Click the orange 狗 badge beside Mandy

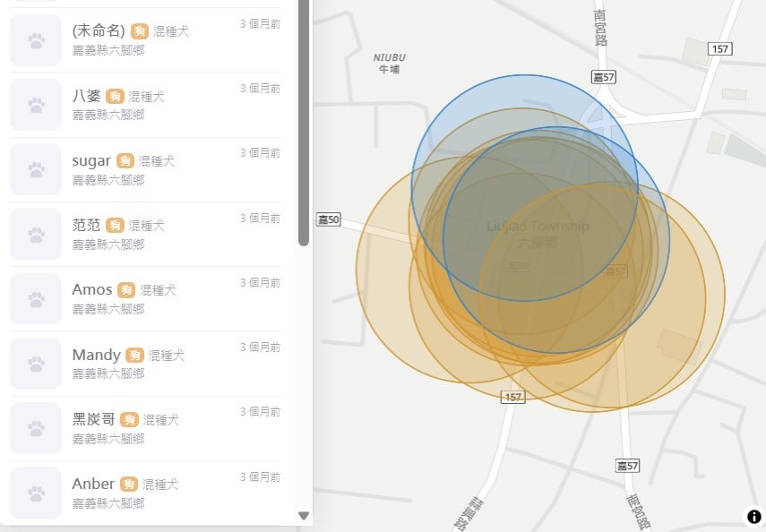pyautogui.click(x=134, y=355)
